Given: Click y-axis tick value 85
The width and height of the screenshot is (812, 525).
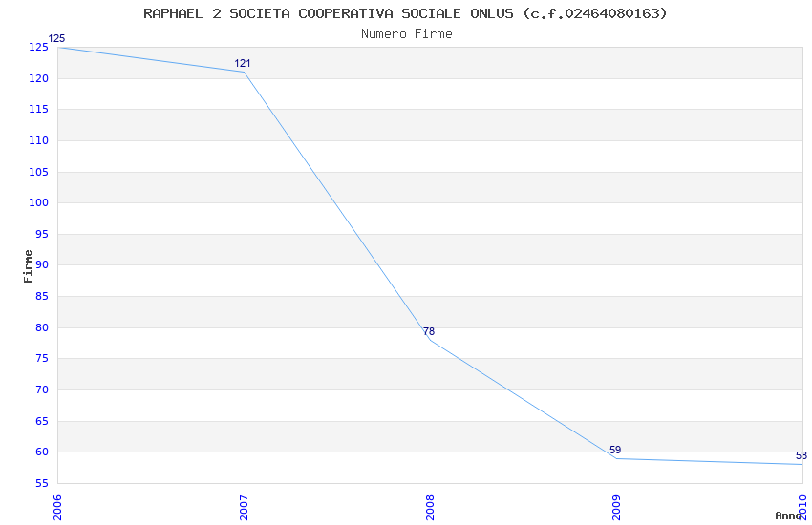Looking at the screenshot, I should (x=42, y=296).
